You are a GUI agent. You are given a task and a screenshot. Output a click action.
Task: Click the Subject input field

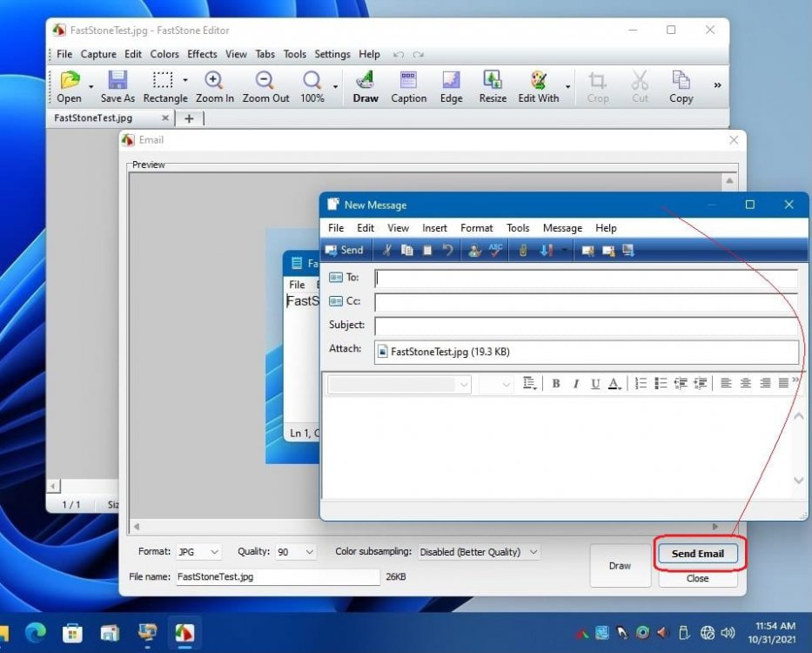pyautogui.click(x=586, y=326)
